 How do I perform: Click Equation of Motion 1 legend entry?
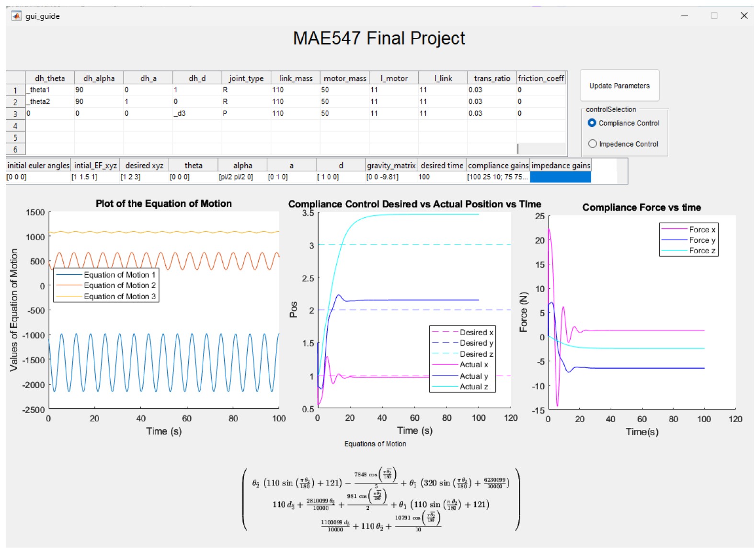click(x=106, y=275)
